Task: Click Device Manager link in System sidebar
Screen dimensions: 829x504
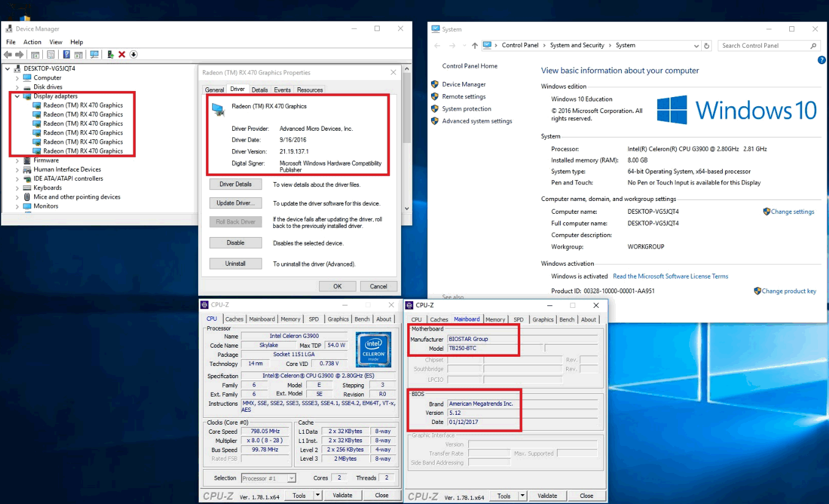Action: pyautogui.click(x=464, y=84)
